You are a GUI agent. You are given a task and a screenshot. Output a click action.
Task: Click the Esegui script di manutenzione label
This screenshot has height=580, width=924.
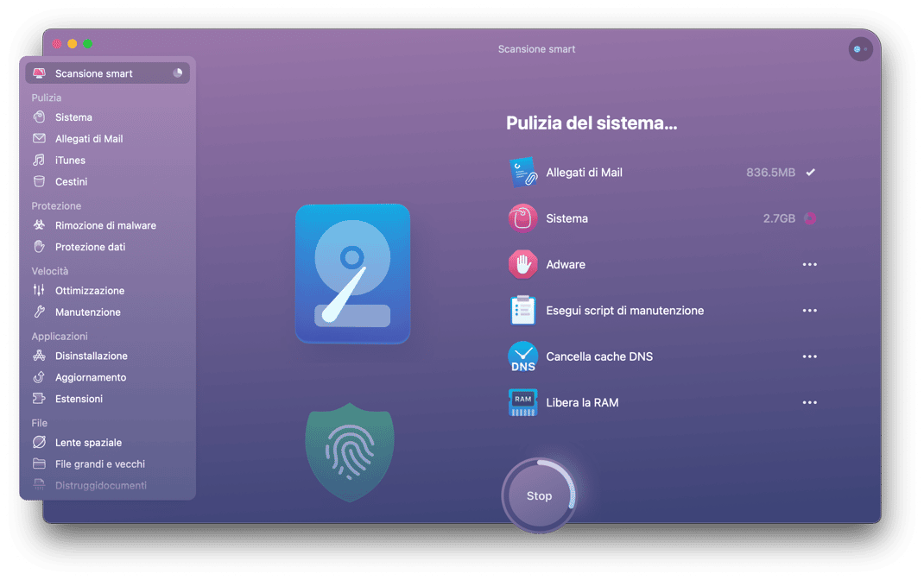coord(624,311)
